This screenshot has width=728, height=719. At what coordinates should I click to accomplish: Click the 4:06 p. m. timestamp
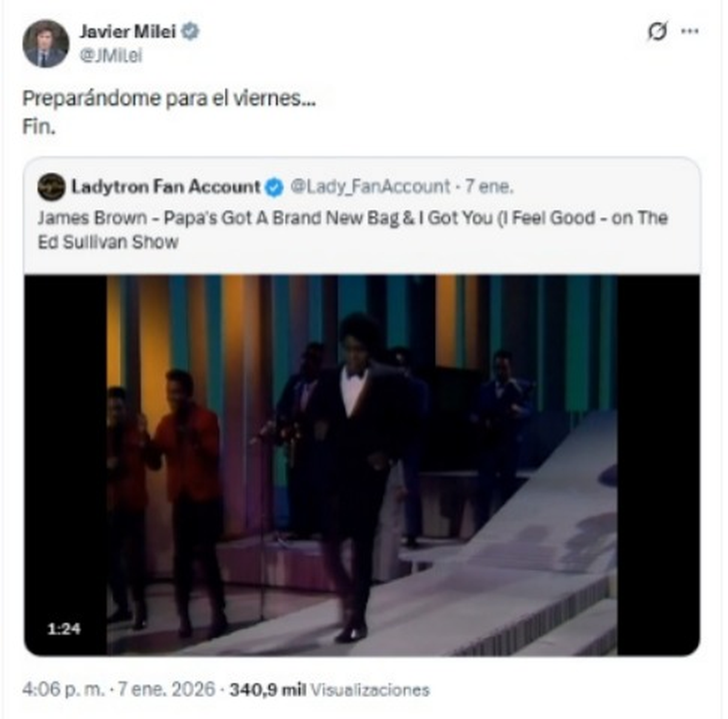pyautogui.click(x=63, y=690)
